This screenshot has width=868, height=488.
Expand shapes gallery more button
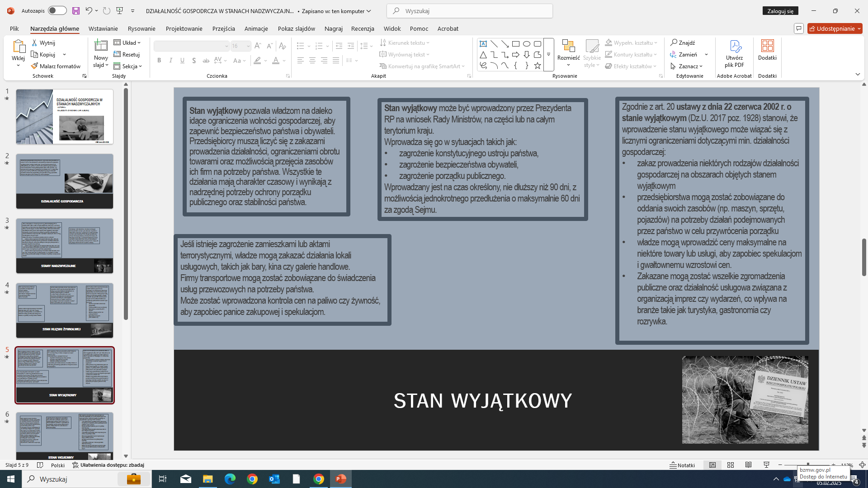[x=548, y=55]
